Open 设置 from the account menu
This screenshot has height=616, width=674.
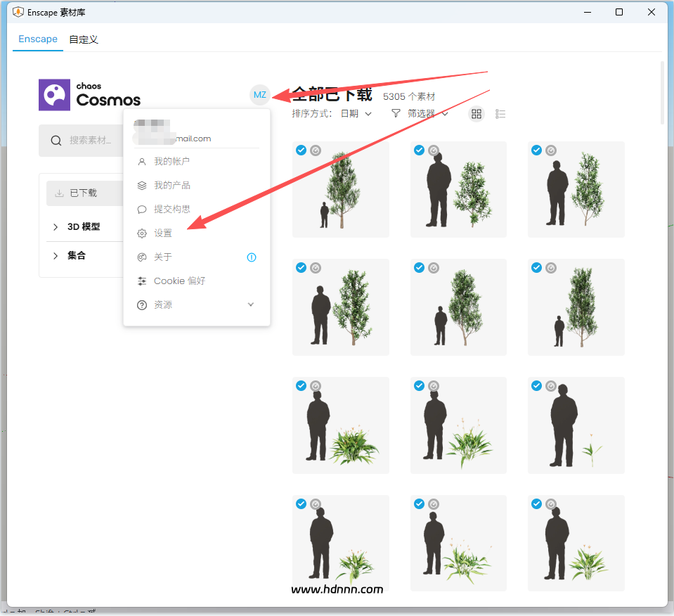(163, 233)
